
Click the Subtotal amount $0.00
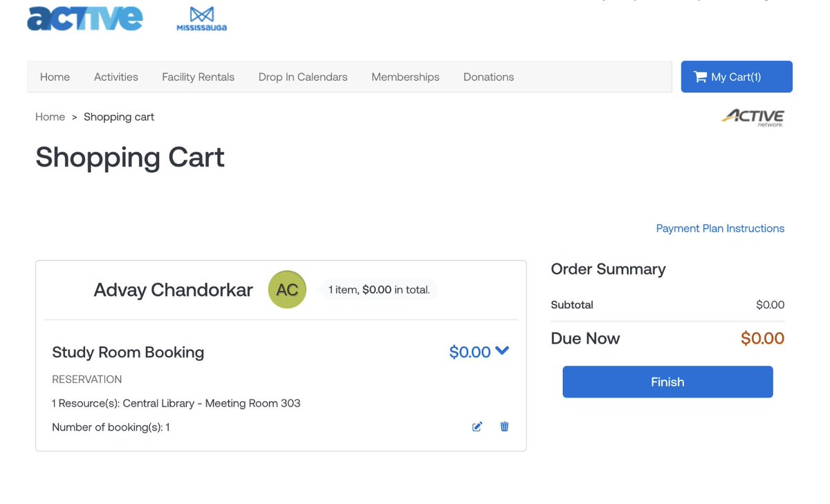coord(771,305)
